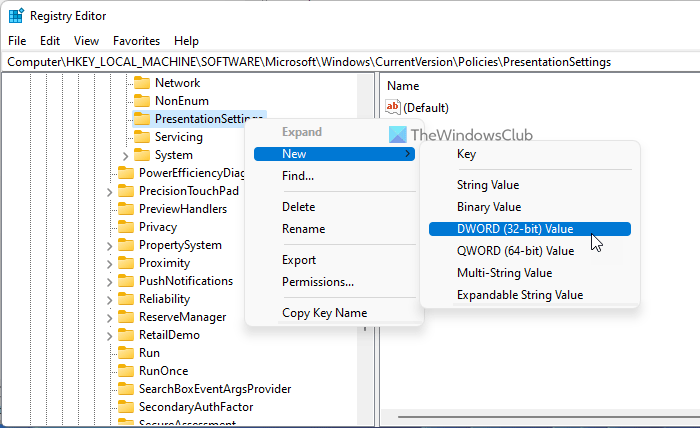Click the RetailDemo folder icon
This screenshot has height=428, width=700.
point(126,335)
